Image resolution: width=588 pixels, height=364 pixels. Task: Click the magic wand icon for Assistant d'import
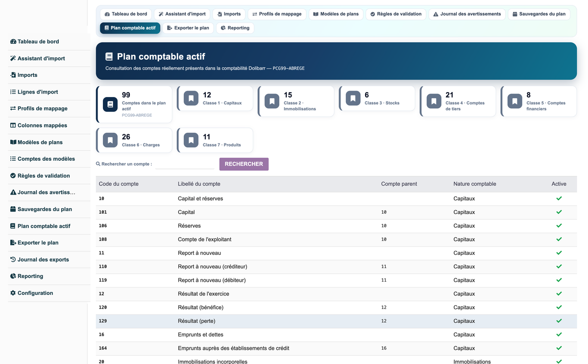click(x=13, y=58)
